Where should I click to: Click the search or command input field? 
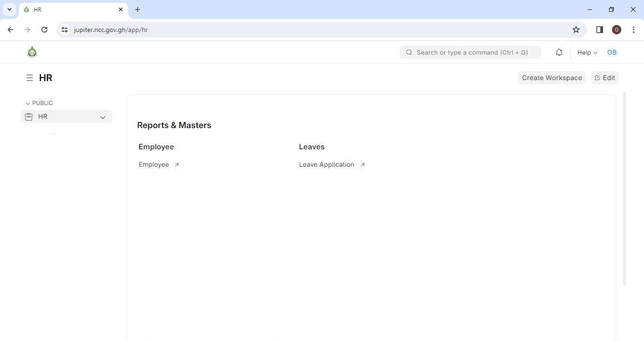[x=471, y=52]
